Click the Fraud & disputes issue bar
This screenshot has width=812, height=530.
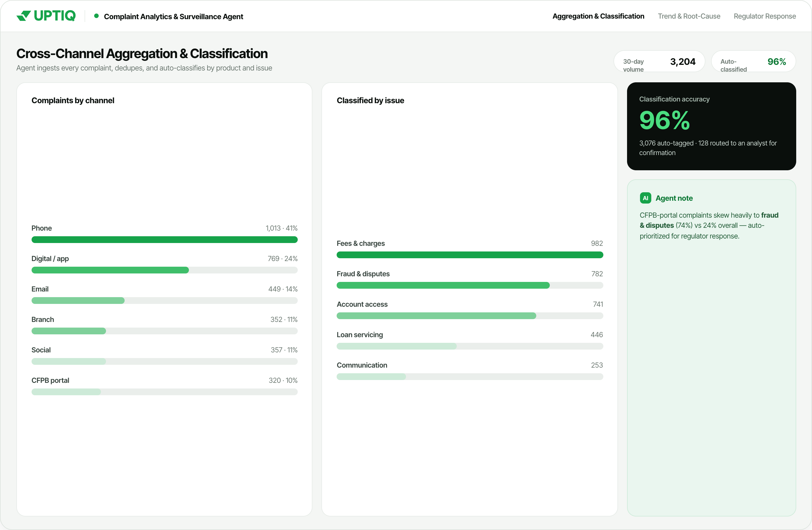pos(470,286)
